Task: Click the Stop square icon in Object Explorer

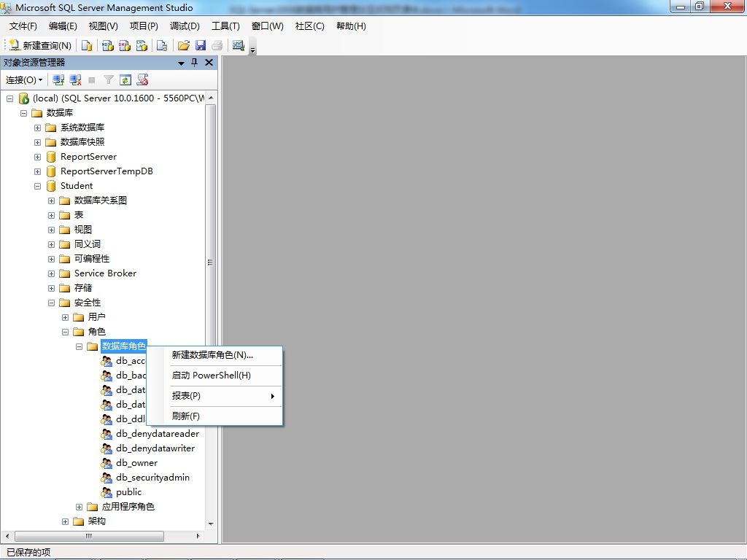Action: click(x=92, y=80)
